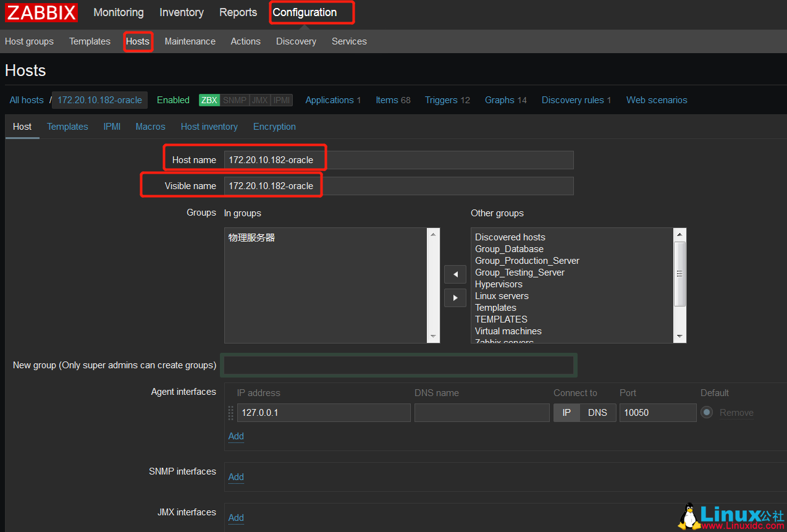The height and width of the screenshot is (532, 787).
Task: Click the SNMP availability indicator
Action: (x=235, y=99)
